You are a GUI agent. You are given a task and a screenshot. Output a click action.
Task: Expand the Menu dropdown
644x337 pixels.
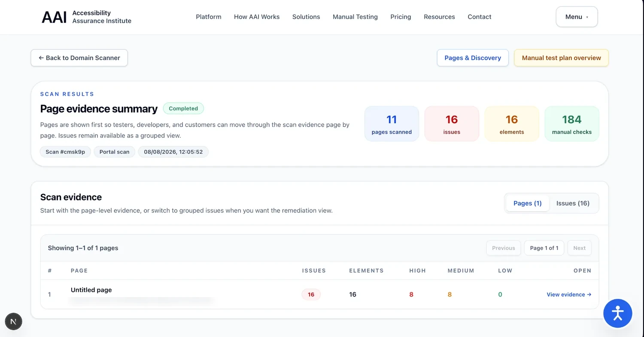[x=577, y=17]
